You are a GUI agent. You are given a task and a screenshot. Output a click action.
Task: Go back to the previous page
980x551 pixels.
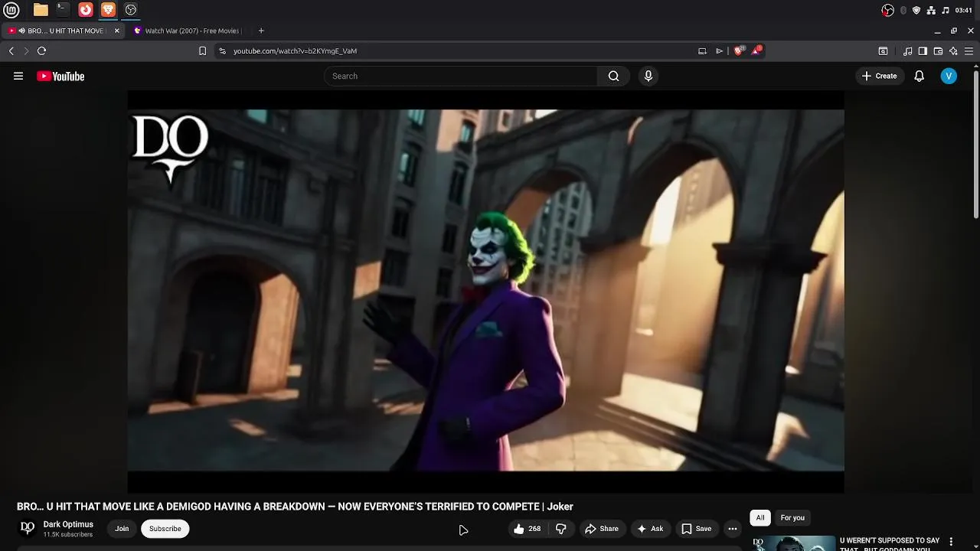coord(11,51)
